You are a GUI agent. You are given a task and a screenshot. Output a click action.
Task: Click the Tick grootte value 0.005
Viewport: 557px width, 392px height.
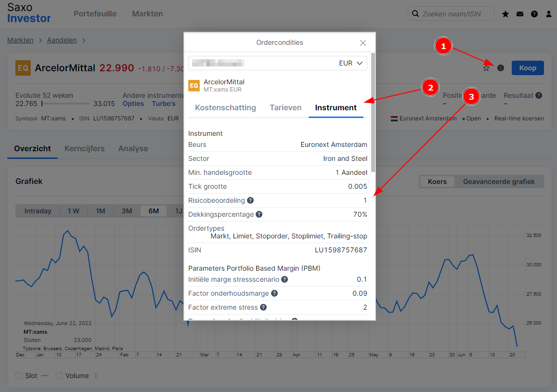coord(358,186)
